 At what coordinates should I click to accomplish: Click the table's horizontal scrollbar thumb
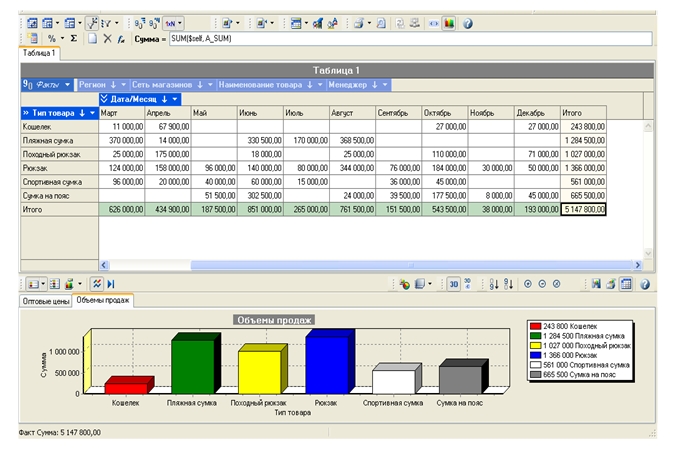(x=411, y=265)
